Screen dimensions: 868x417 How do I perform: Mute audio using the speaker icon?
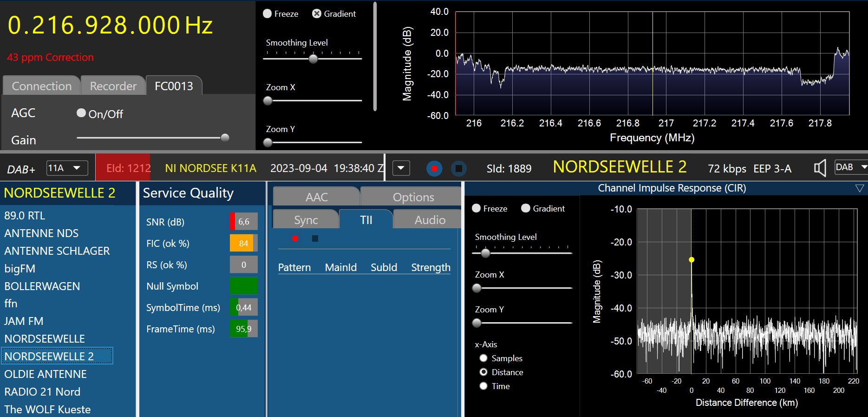(820, 168)
